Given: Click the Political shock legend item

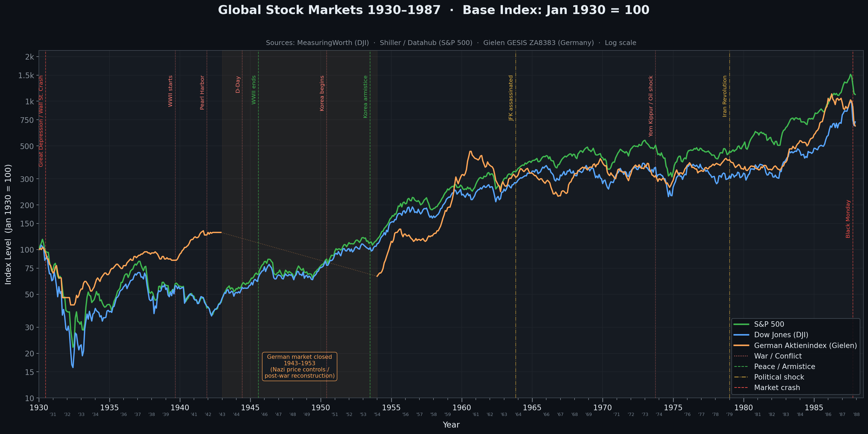Looking at the screenshot, I should click(x=779, y=377).
